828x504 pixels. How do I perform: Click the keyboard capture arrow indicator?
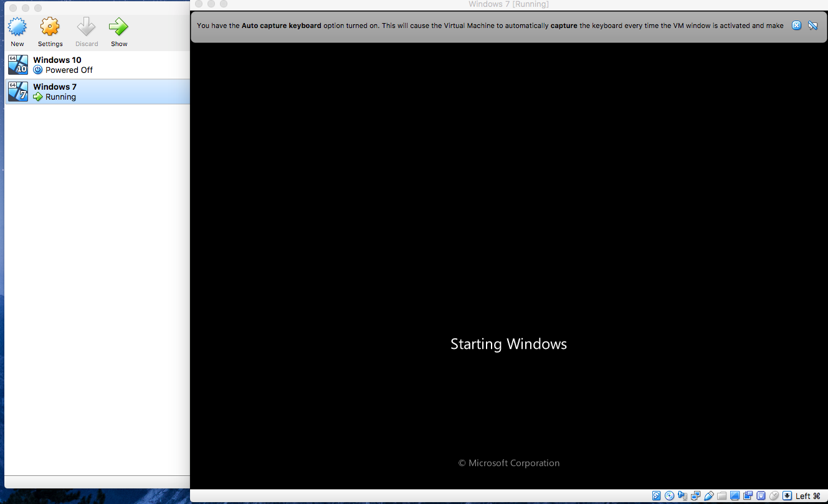pyautogui.click(x=788, y=496)
